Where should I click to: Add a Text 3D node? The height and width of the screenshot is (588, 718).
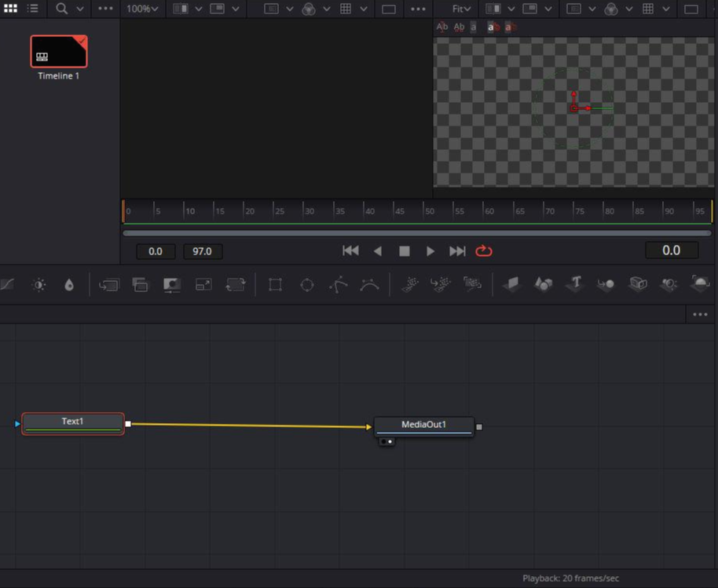[x=575, y=283]
